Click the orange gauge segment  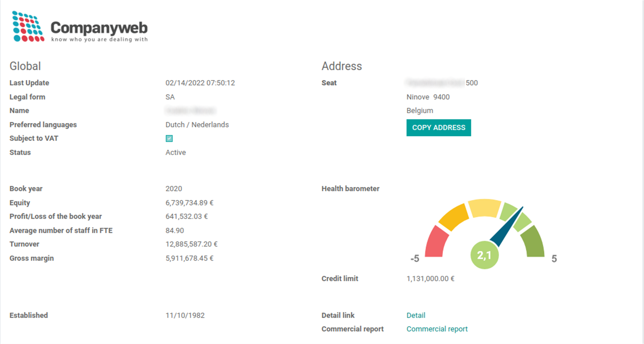454,217
